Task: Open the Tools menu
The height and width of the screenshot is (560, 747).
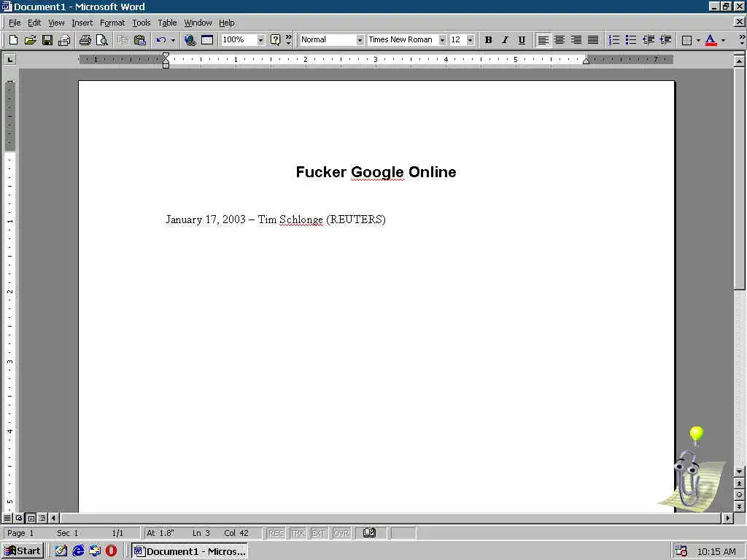Action: pos(141,23)
